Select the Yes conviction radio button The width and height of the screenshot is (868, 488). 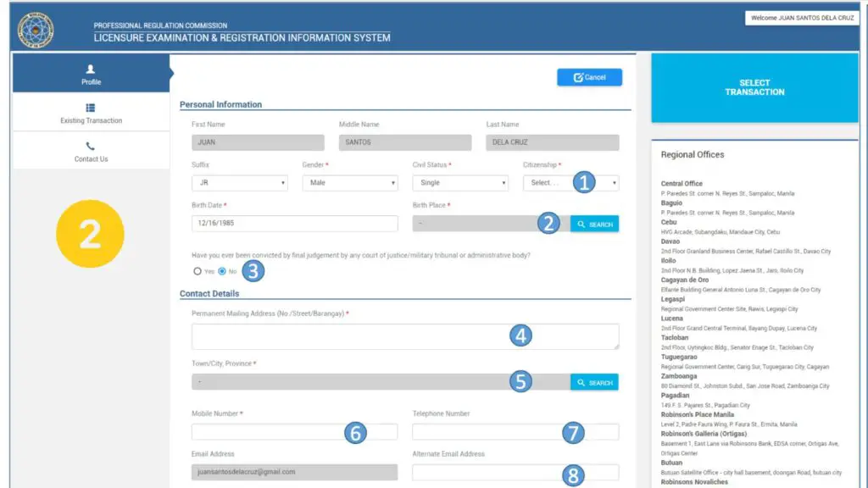[198, 271]
